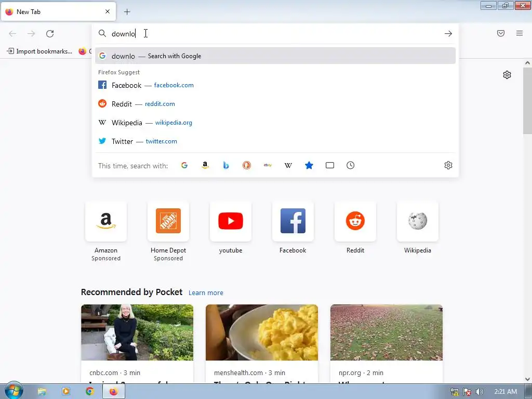
Task: Click inside the address bar text field
Action: (275, 34)
